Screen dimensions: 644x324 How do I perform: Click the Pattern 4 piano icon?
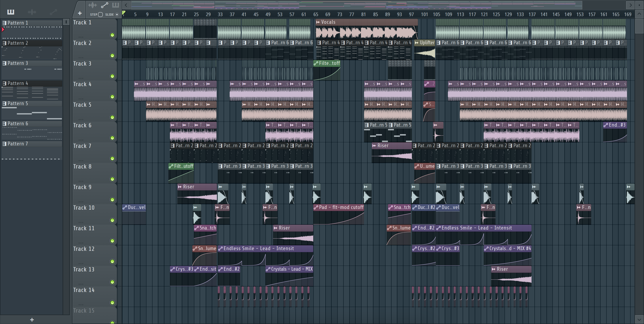4,83
